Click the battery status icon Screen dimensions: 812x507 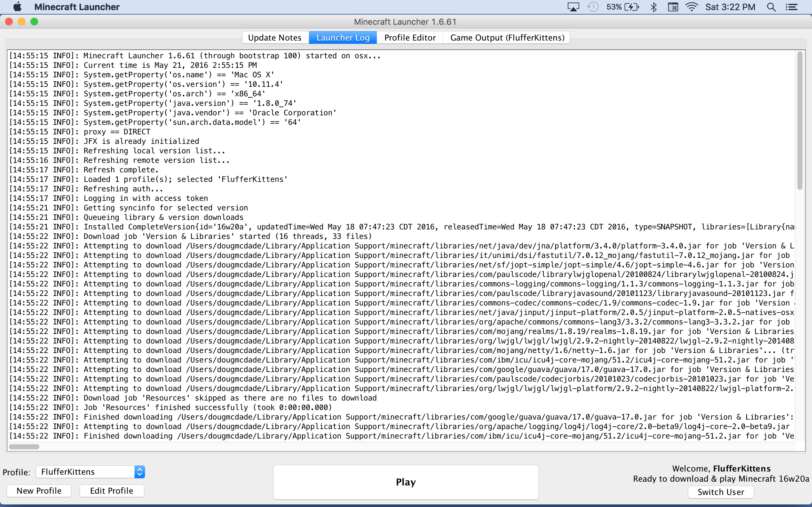632,7
